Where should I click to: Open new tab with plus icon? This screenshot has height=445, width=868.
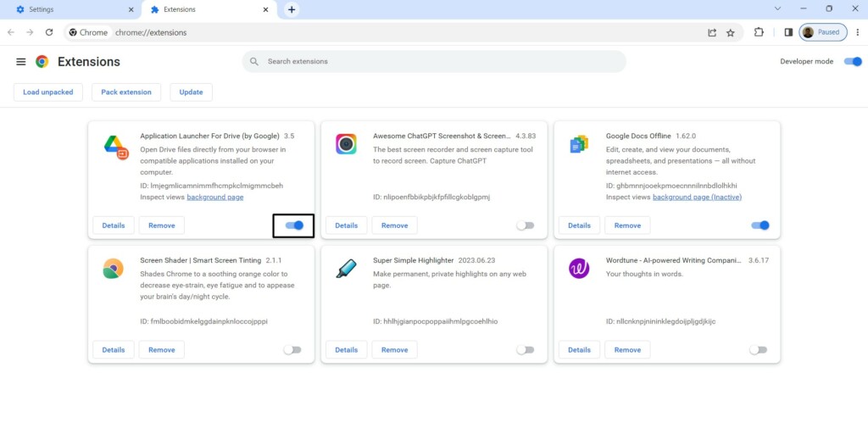(x=292, y=9)
